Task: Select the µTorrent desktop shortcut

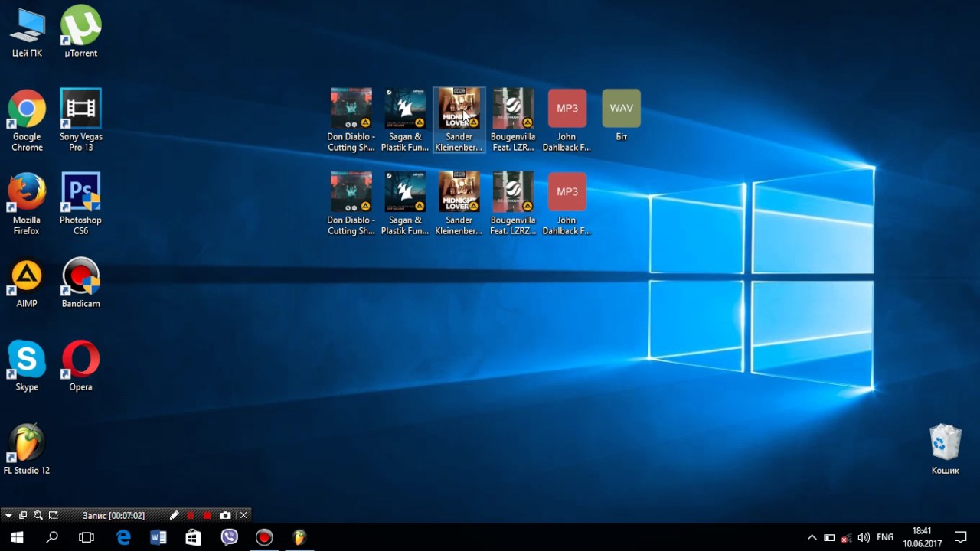Action: click(80, 32)
